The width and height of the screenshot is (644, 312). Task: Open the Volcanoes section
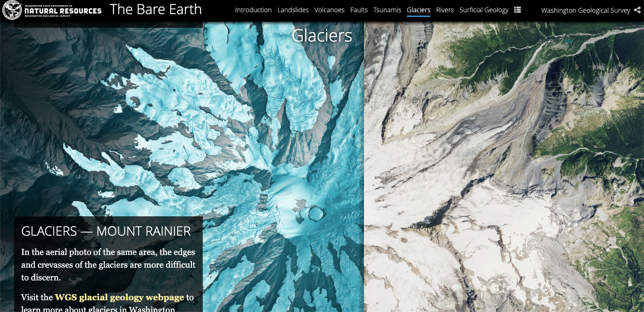click(330, 10)
